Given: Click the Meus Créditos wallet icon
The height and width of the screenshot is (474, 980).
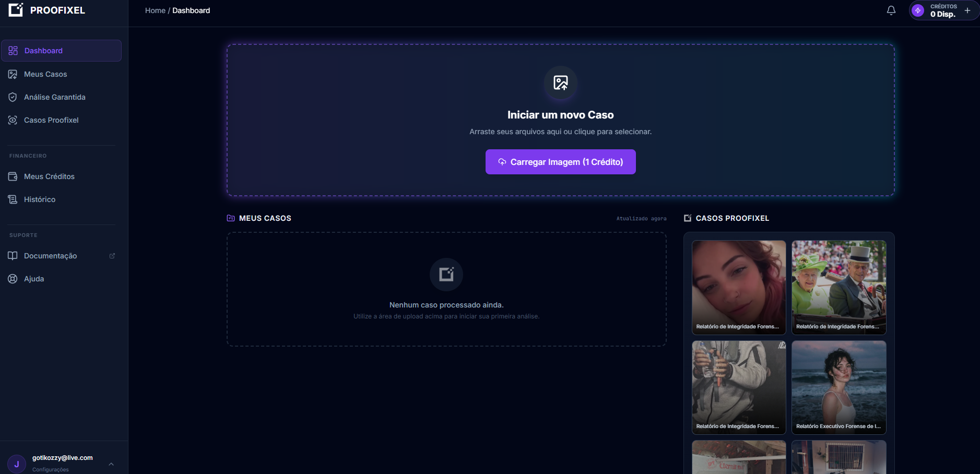Looking at the screenshot, I should [x=13, y=176].
